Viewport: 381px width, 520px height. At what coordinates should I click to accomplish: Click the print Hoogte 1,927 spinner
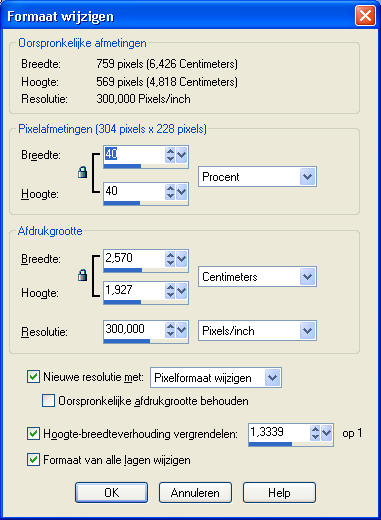coord(170,291)
